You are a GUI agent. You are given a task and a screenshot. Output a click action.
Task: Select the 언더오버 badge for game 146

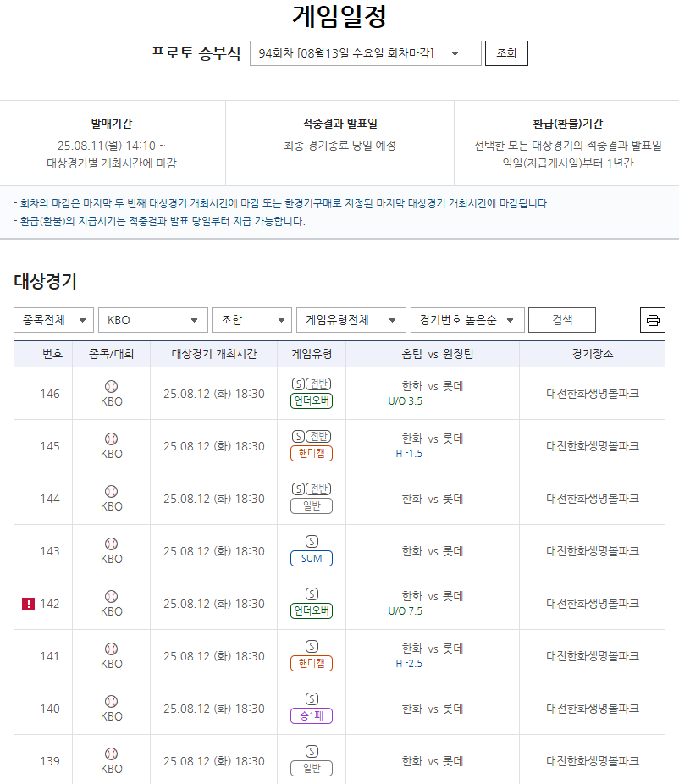click(311, 400)
